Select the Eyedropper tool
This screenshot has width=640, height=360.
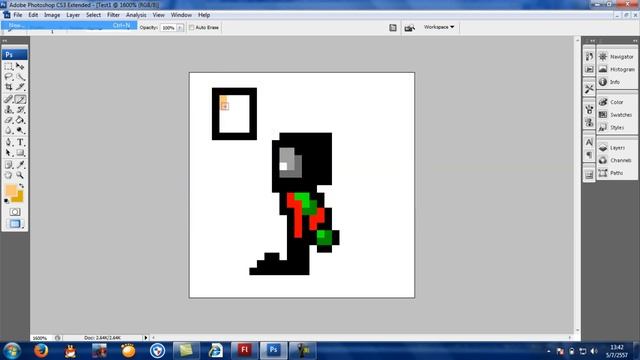[20, 164]
